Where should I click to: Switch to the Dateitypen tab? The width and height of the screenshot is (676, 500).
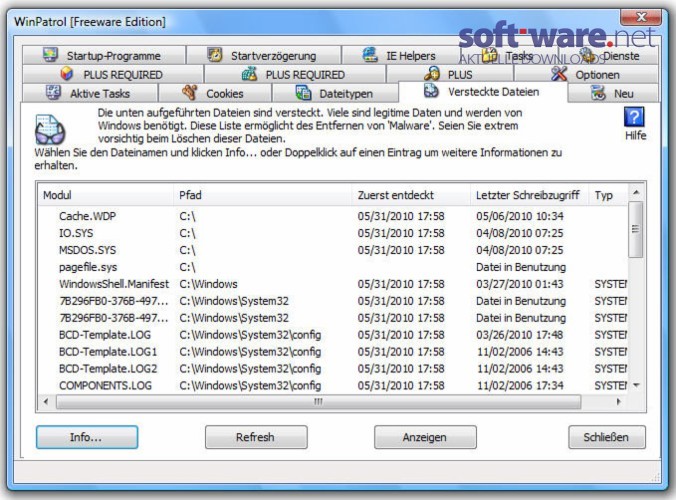pos(335,94)
